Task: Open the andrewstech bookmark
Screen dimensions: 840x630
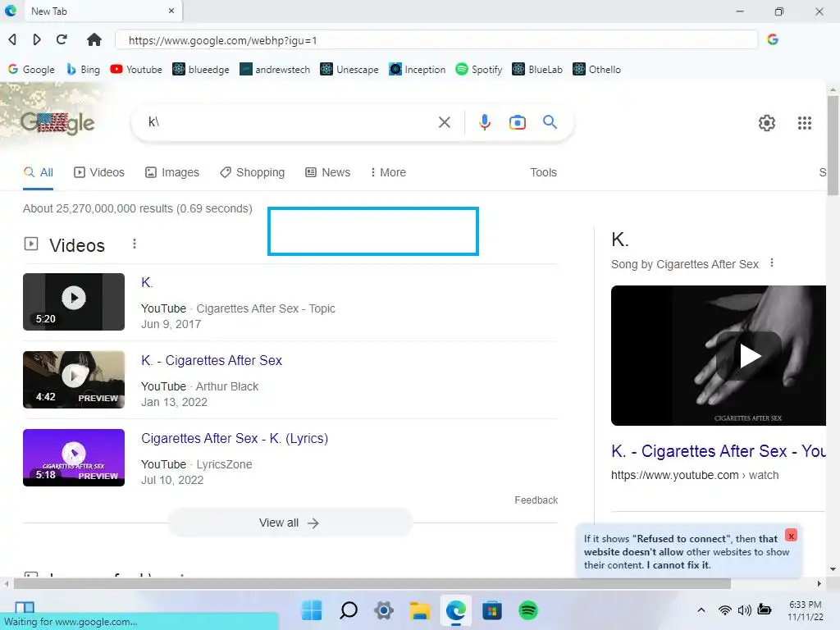Action: [x=275, y=70]
